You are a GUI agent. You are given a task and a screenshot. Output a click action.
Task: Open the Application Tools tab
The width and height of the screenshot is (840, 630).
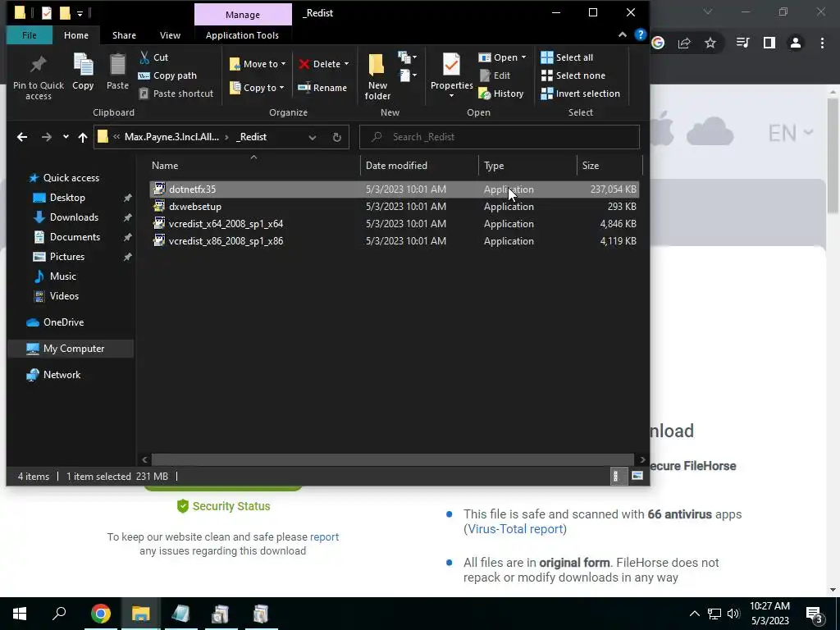coord(242,35)
